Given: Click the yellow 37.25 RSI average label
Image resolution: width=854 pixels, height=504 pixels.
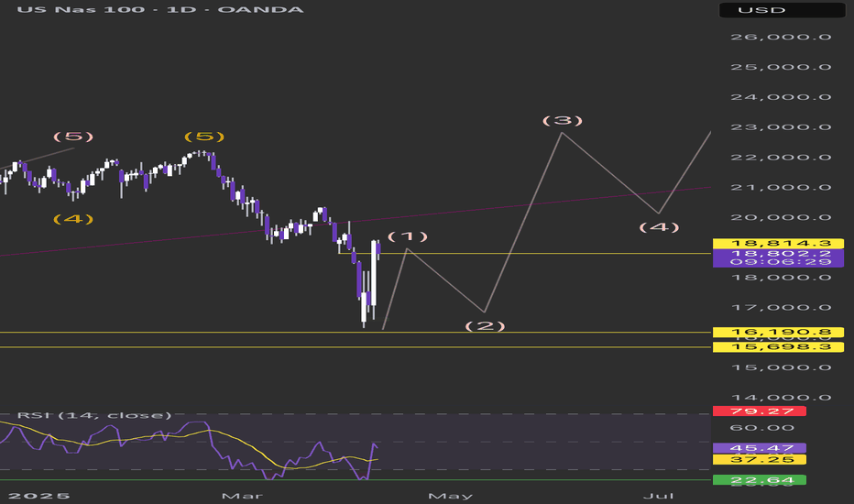Looking at the screenshot, I should tap(760, 460).
